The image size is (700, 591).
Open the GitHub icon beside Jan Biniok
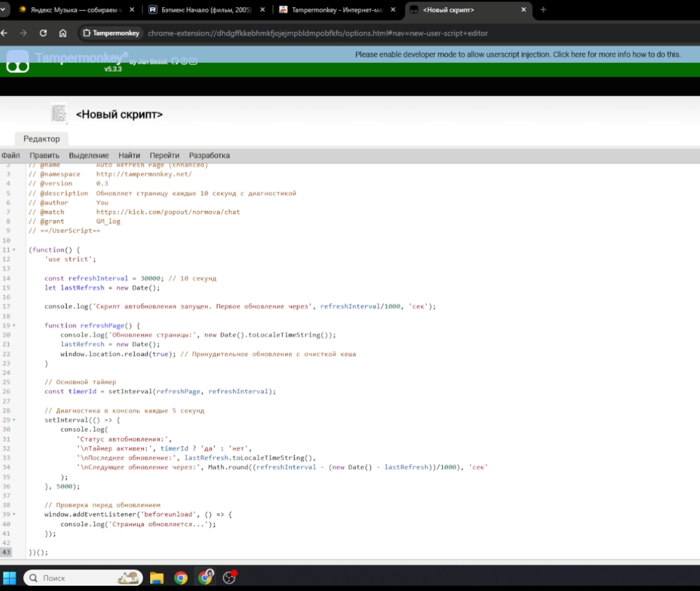click(x=175, y=61)
